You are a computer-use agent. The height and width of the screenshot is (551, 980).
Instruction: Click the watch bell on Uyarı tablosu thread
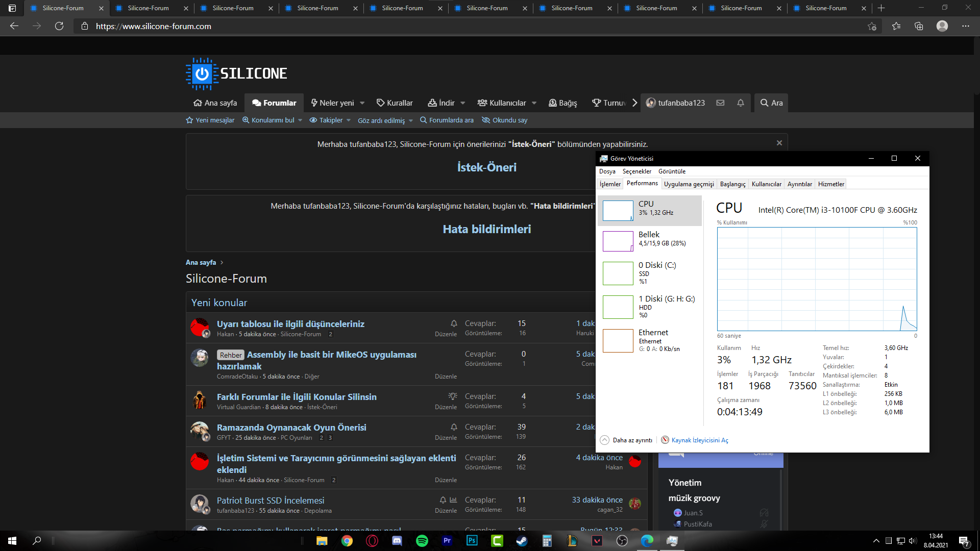[x=454, y=323]
